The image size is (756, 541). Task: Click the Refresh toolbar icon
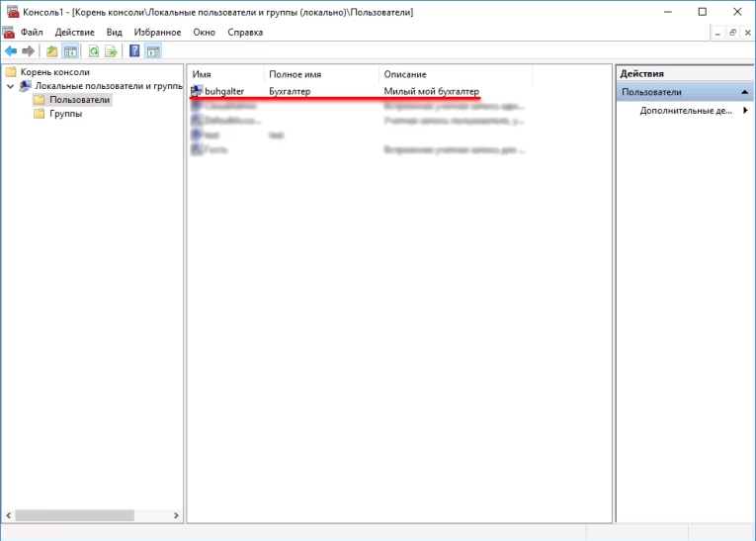[94, 50]
